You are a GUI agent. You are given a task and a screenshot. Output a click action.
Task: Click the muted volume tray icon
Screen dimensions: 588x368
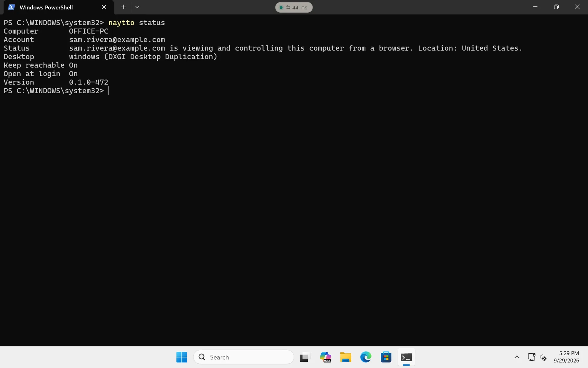543,357
